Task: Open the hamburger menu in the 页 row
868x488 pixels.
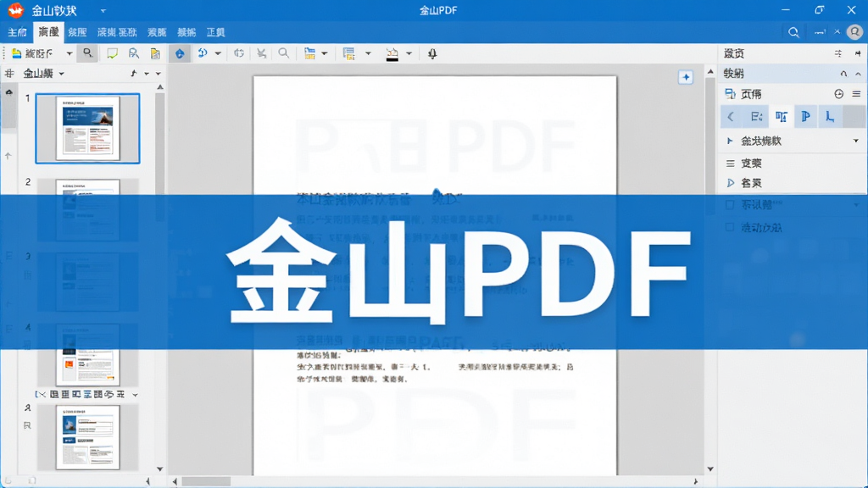Action: 856,94
